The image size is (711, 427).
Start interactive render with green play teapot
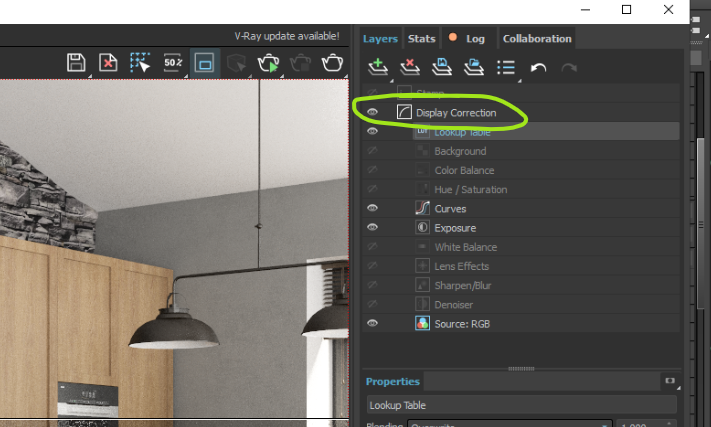click(x=268, y=63)
